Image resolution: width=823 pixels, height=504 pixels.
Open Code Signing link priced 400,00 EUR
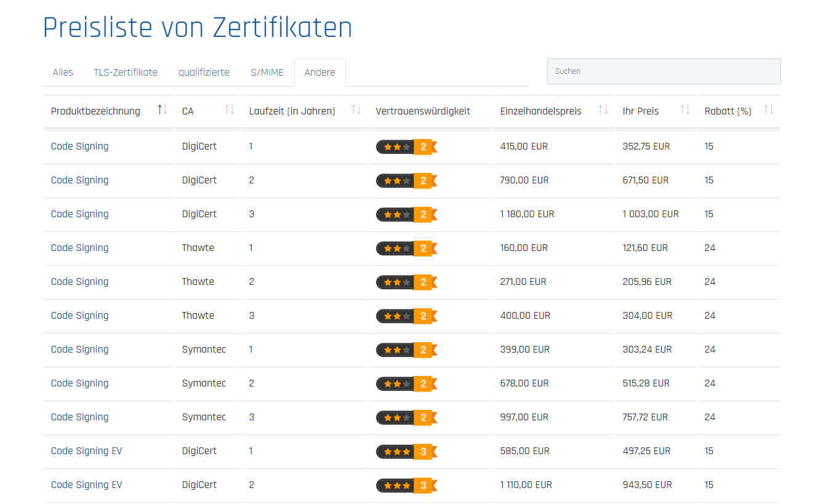(x=79, y=316)
